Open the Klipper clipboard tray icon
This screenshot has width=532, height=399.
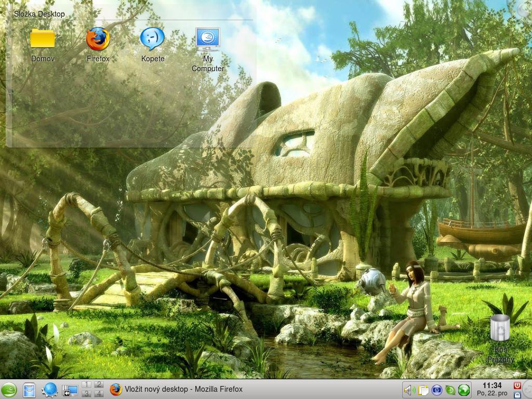[x=423, y=390]
